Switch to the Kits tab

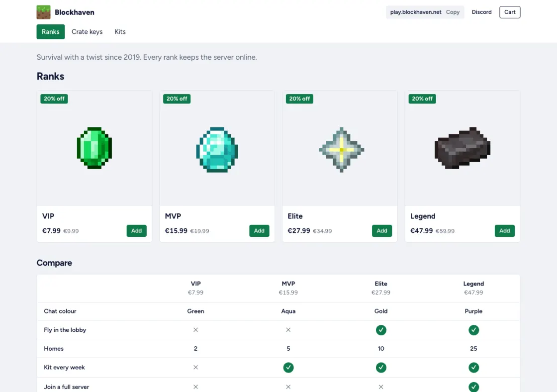pos(120,32)
